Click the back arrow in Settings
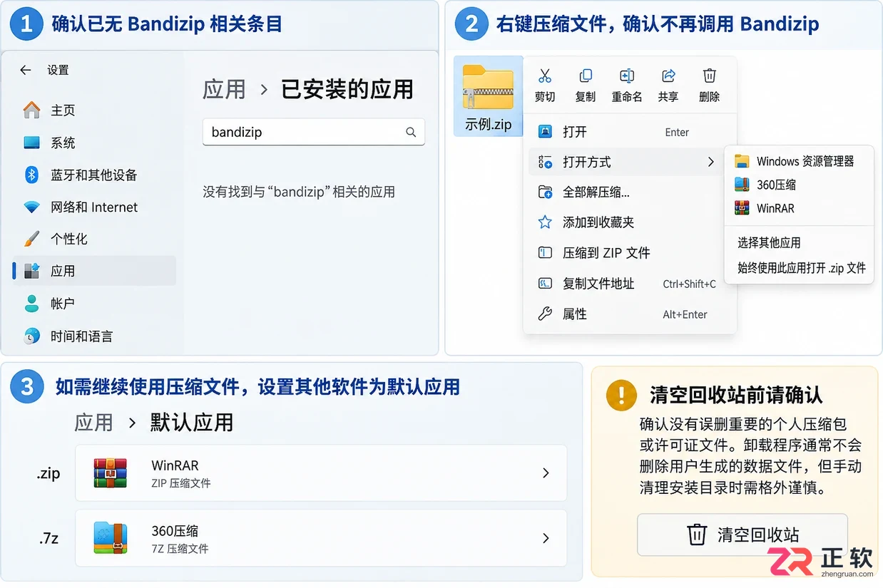Viewport: 883px width, 588px height. click(x=26, y=70)
